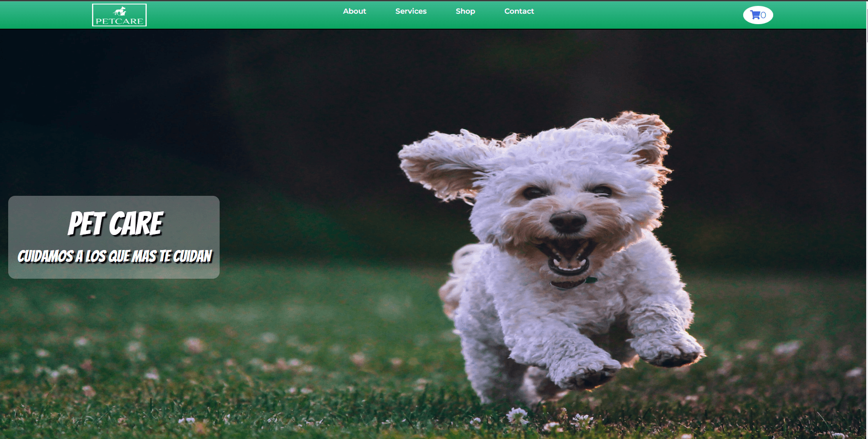Open the shopping cart icon
The height and width of the screenshot is (439, 868).
click(755, 15)
